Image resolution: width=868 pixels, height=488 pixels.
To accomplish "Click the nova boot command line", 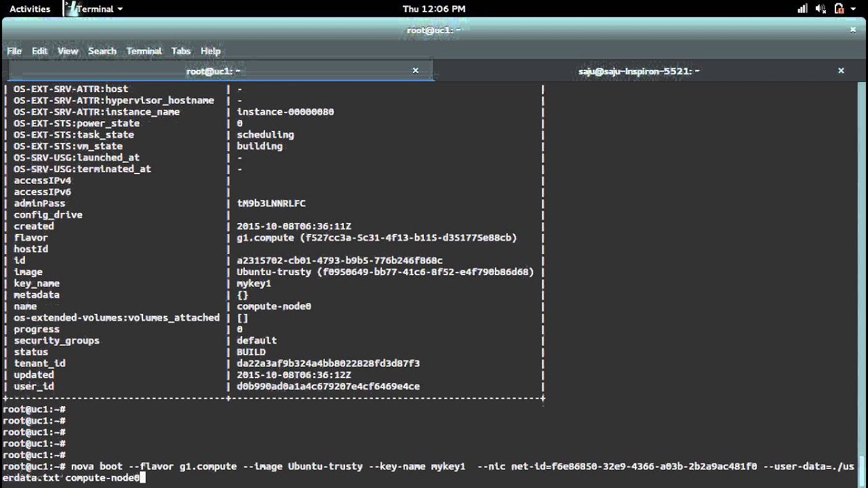I will point(429,472).
